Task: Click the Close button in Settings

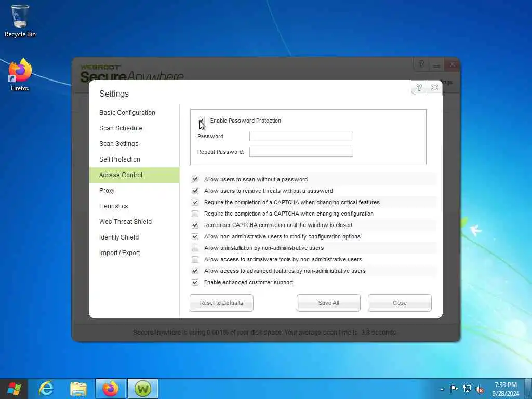Action: 400,303
